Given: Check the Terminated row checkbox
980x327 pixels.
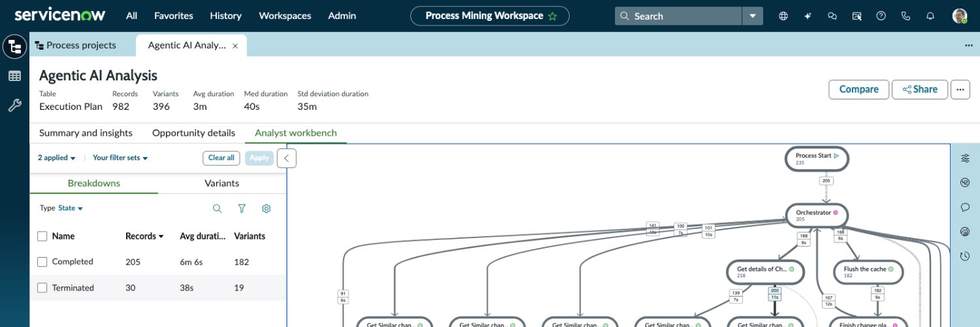Looking at the screenshot, I should pyautogui.click(x=42, y=288).
